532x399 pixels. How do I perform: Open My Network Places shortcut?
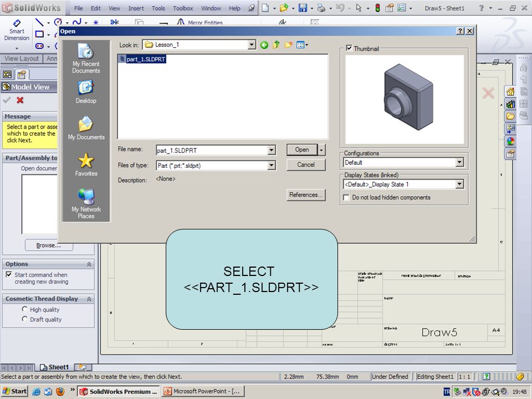[x=86, y=203]
